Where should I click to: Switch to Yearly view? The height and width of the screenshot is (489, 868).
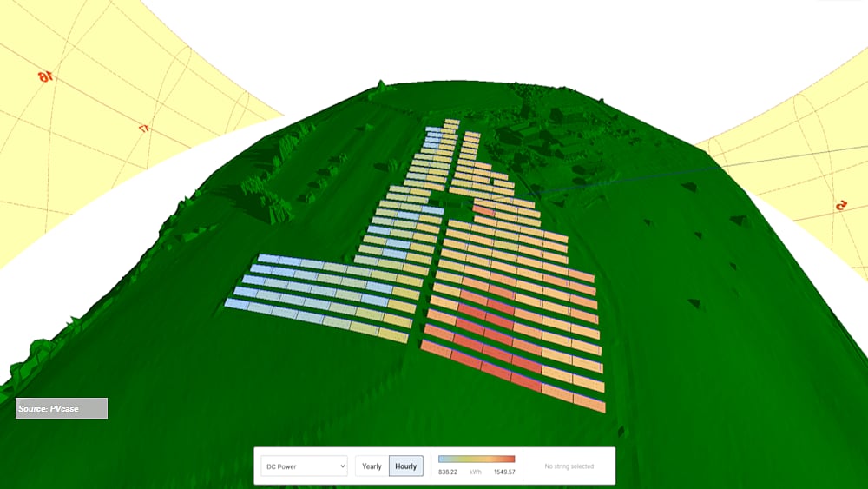(x=372, y=466)
